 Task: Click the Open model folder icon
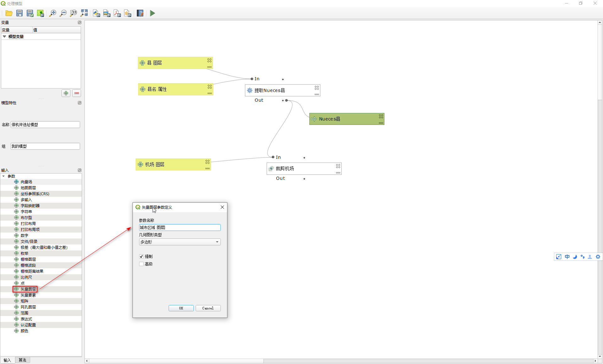(x=9, y=13)
